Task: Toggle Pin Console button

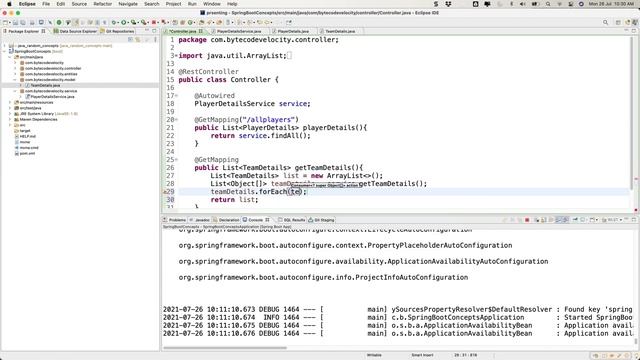Action: 575,220
